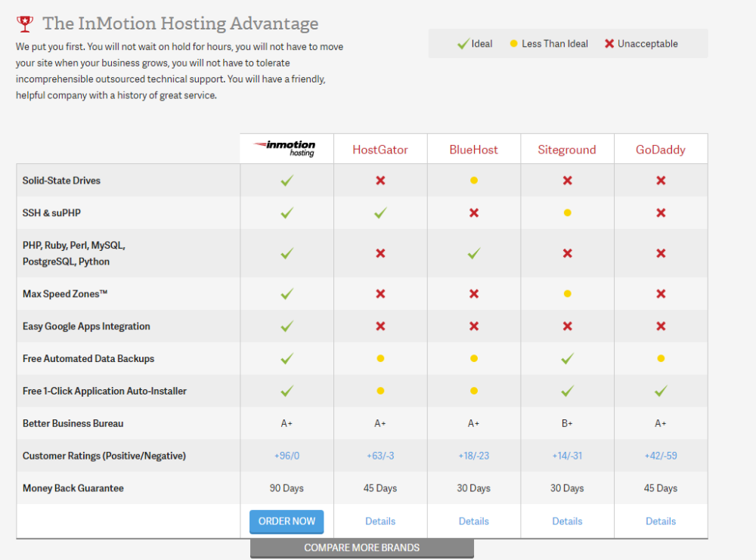
Task: Click the Easy Google Apps Integration label
Action: (x=86, y=326)
